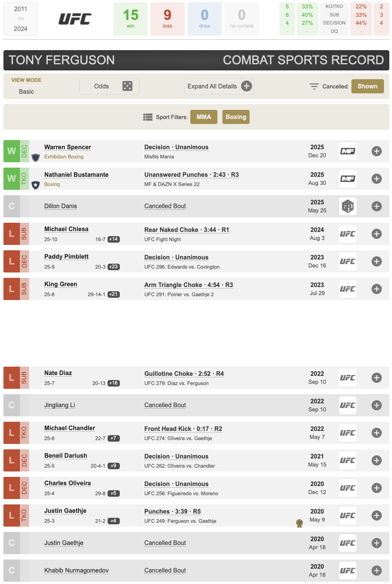Click the gold award ribbon on Gaethje fight
Screen dimensions: 392x584
[299, 523]
